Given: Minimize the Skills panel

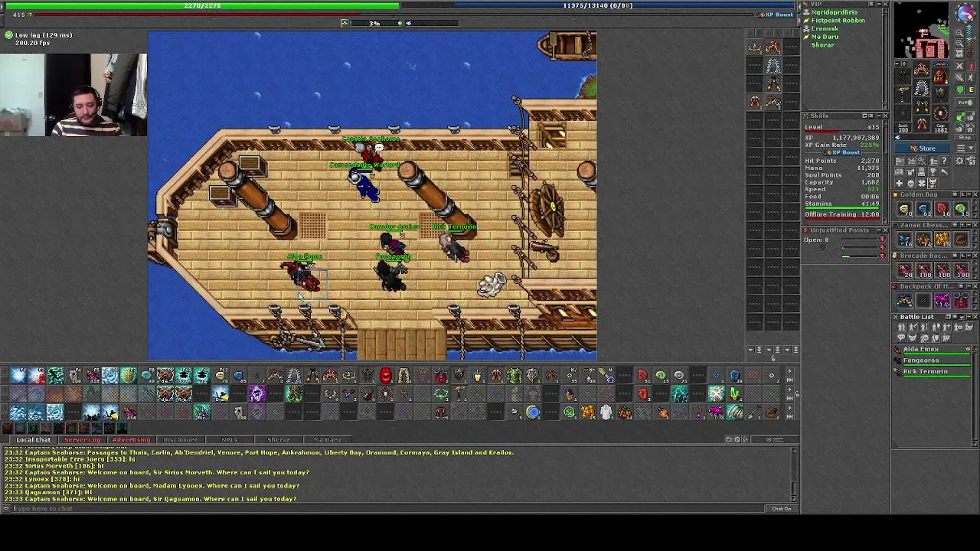Looking at the screenshot, I should (x=879, y=116).
